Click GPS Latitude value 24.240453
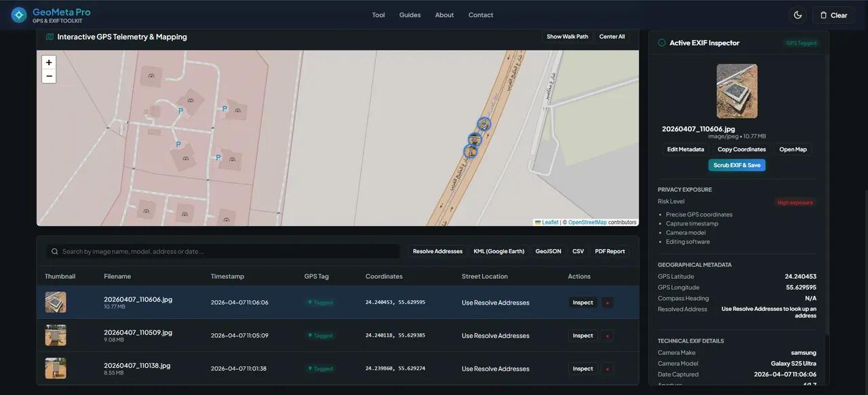This screenshot has height=395, width=868. click(802, 276)
